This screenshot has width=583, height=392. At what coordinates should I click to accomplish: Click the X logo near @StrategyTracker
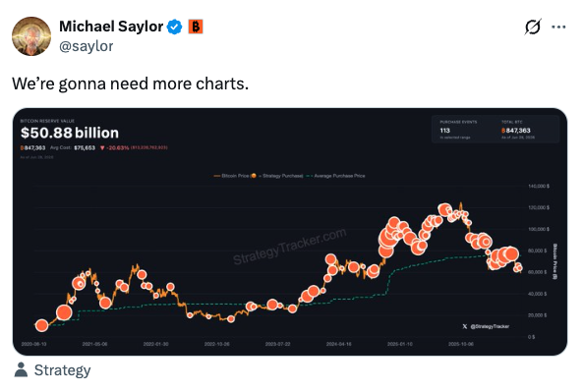465,326
